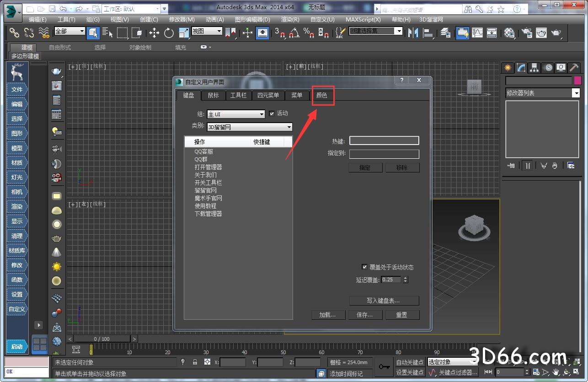
Task: Select the Link tool (选择并链接) in main toolbar
Action: click(15, 32)
